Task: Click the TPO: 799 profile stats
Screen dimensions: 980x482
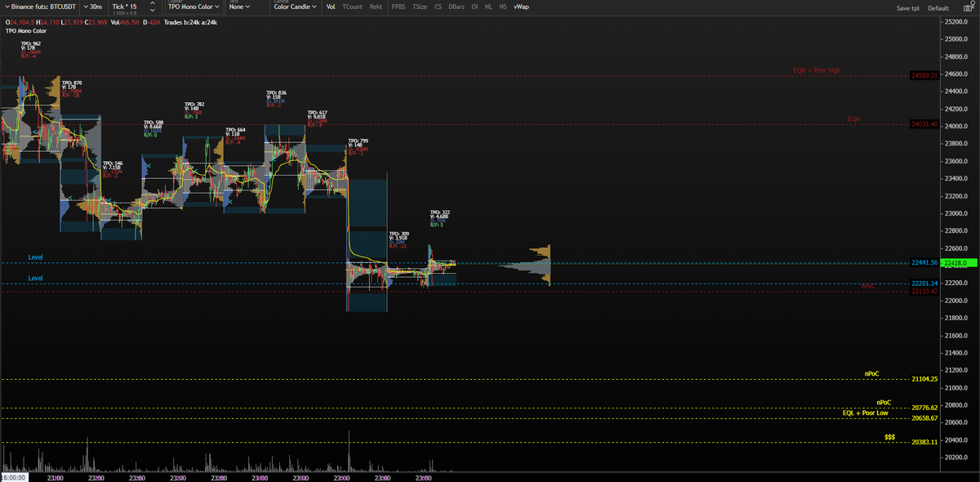Action: (x=359, y=147)
